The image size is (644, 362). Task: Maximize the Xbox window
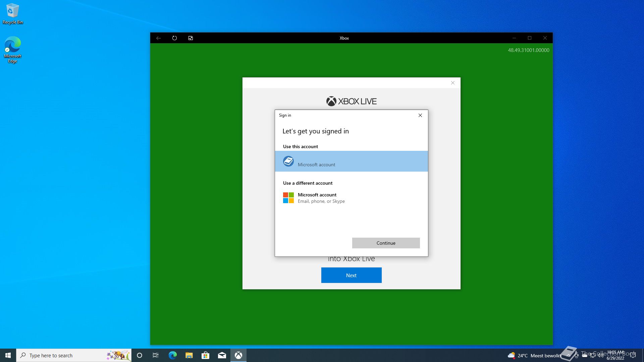coord(530,38)
